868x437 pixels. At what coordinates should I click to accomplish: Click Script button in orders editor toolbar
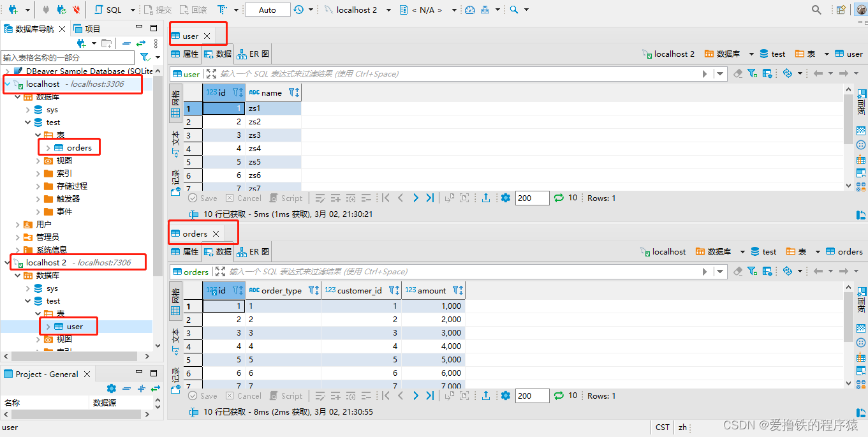(286, 396)
